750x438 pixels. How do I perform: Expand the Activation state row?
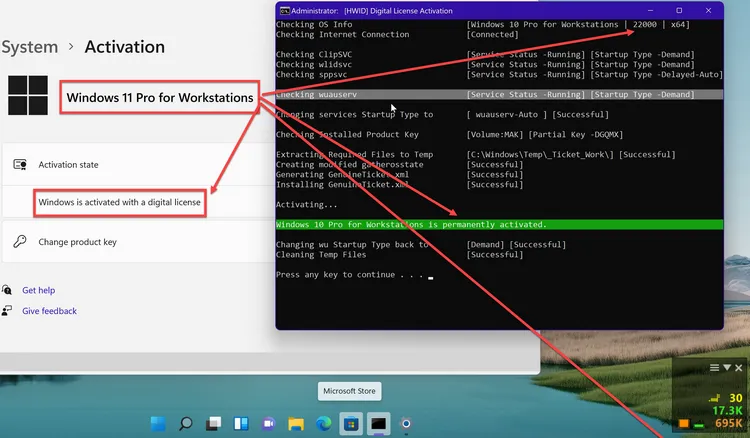point(139,164)
